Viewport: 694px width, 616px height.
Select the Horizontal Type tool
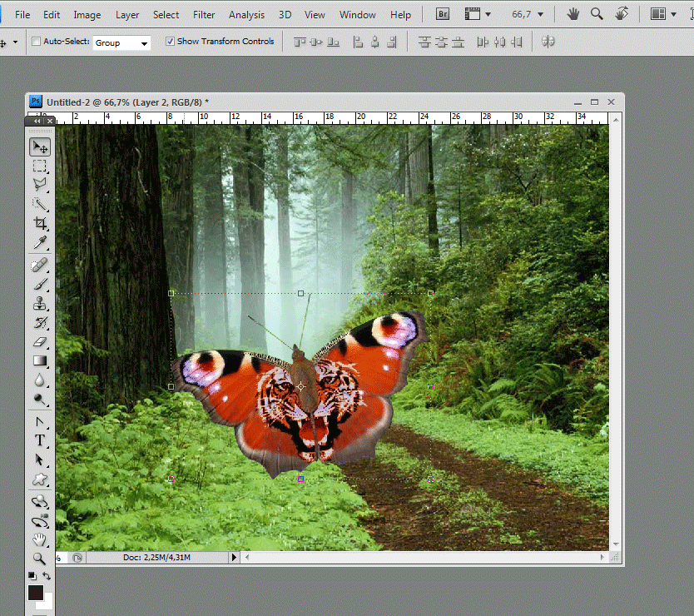(40, 440)
